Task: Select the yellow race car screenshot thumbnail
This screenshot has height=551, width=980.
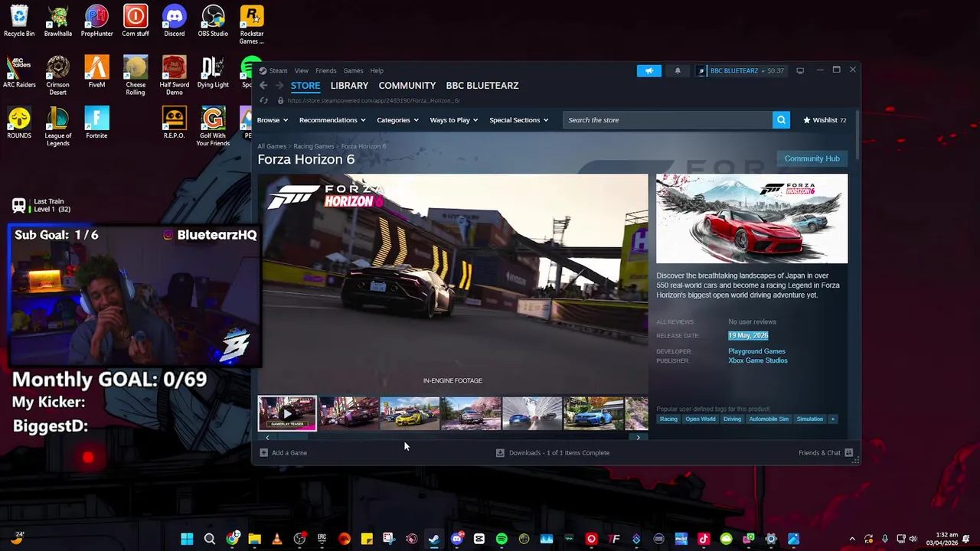Action: [410, 413]
